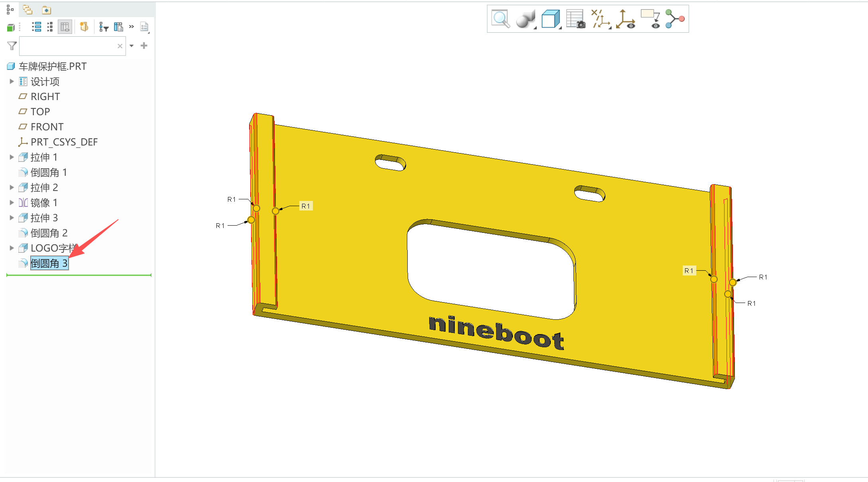Open the search filter dropdown arrow

coord(132,46)
